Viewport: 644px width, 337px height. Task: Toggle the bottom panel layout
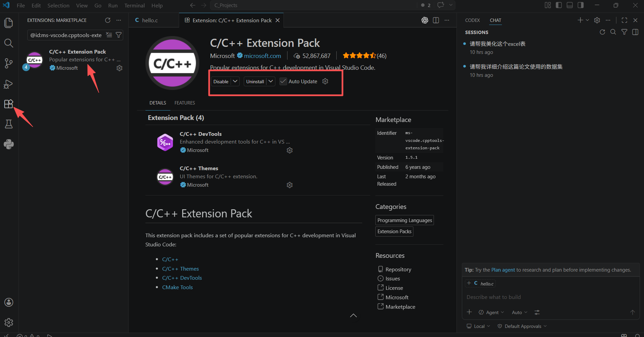point(570,5)
